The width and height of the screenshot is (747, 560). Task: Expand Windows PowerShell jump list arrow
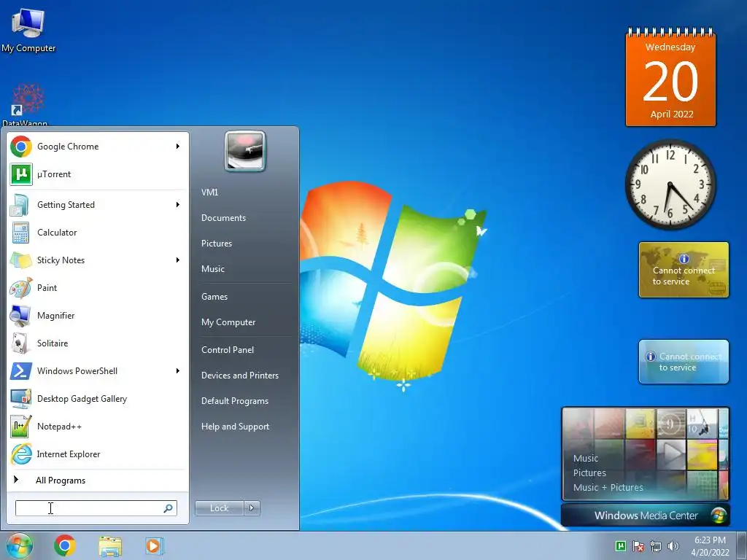(178, 371)
